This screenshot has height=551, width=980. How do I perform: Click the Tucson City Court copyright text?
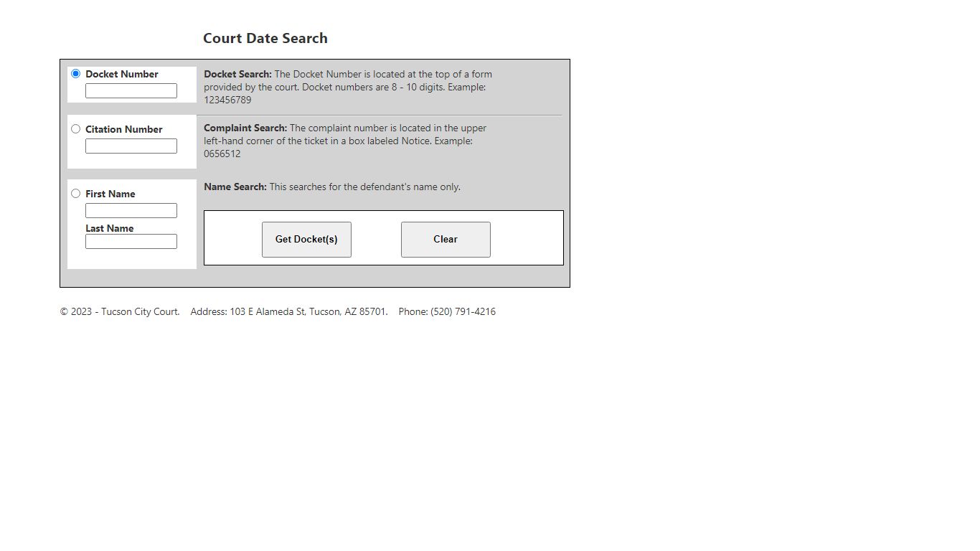120,312
